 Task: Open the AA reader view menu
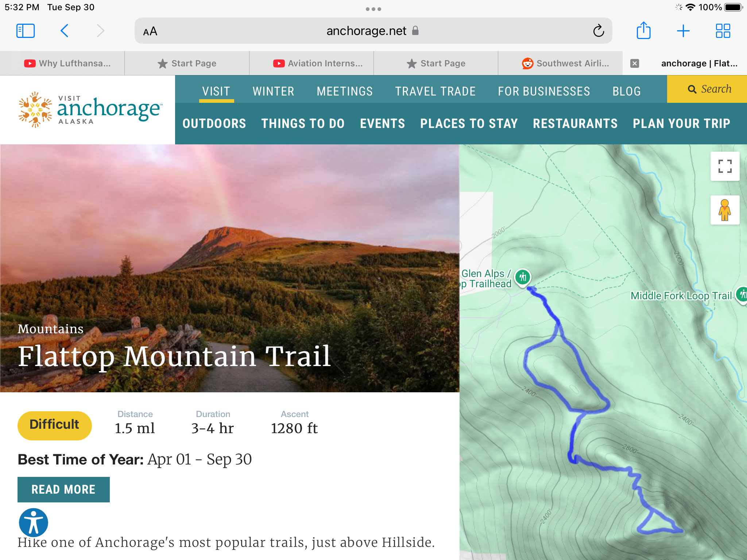tap(150, 31)
